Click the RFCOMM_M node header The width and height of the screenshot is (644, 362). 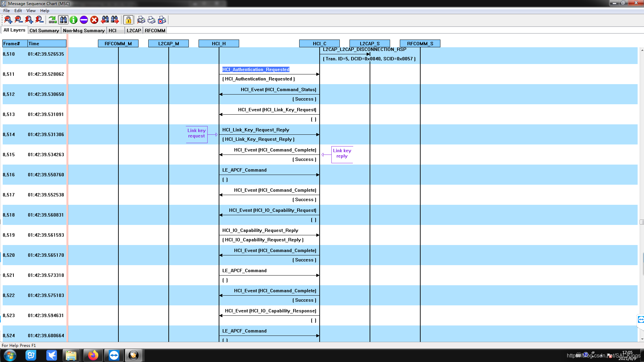coord(118,44)
